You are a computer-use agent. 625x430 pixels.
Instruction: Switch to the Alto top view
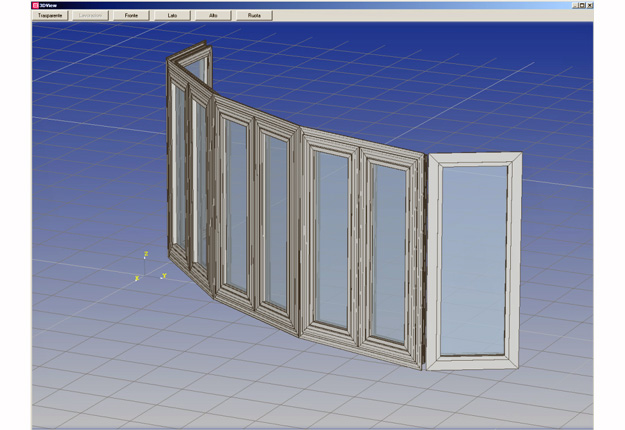(x=213, y=16)
